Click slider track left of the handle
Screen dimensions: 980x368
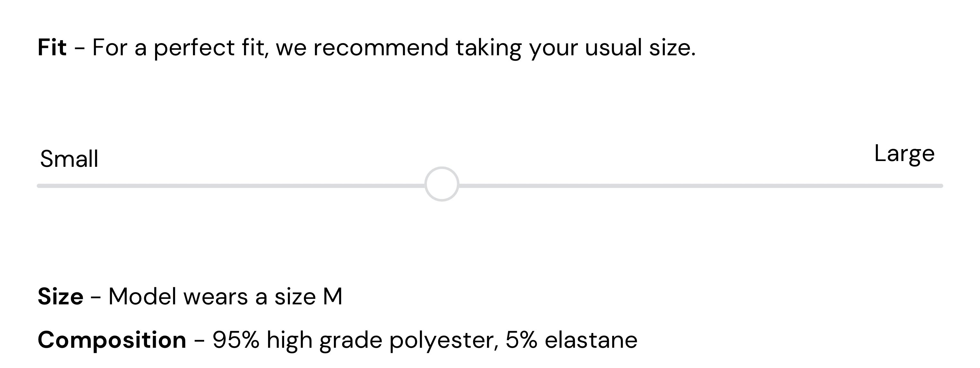point(228,186)
